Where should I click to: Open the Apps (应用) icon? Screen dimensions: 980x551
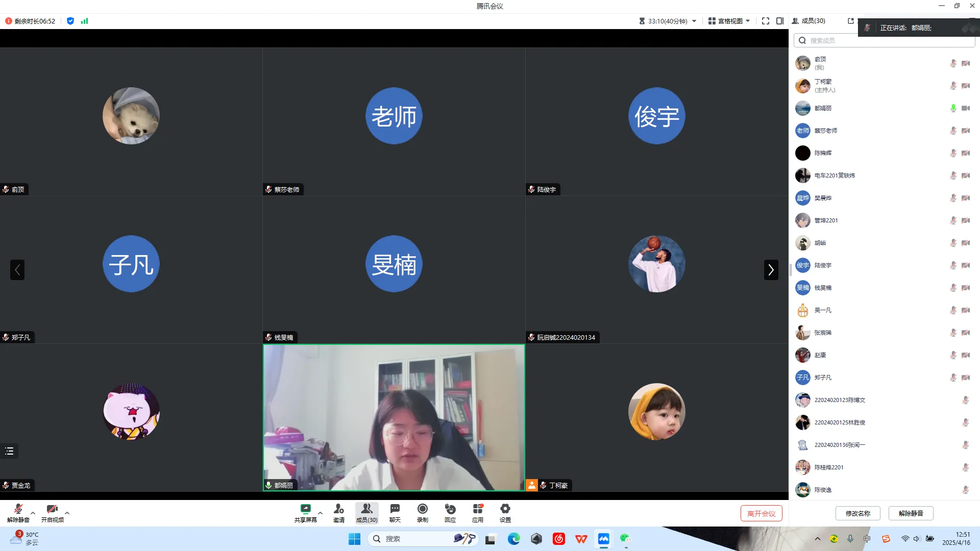click(477, 509)
